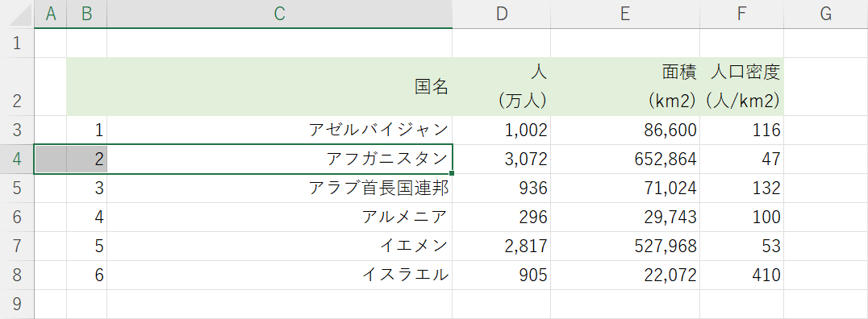Click density value 132
The height and width of the screenshot is (319, 868).
[x=742, y=188]
